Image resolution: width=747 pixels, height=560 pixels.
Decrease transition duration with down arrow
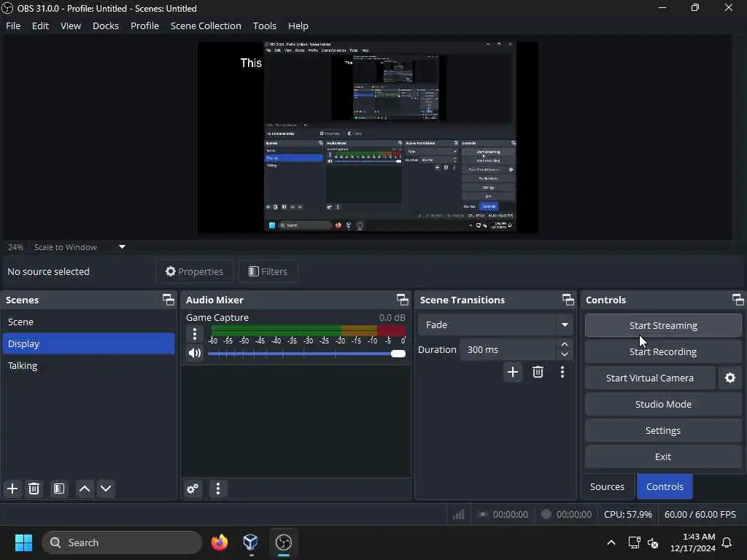[565, 355]
